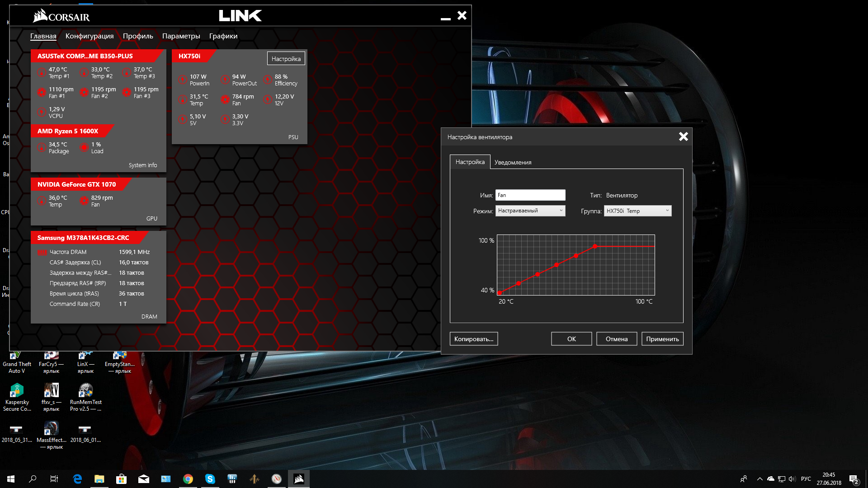Switch to the Уведомления tab
Screen dimensions: 868x488
pos(513,162)
